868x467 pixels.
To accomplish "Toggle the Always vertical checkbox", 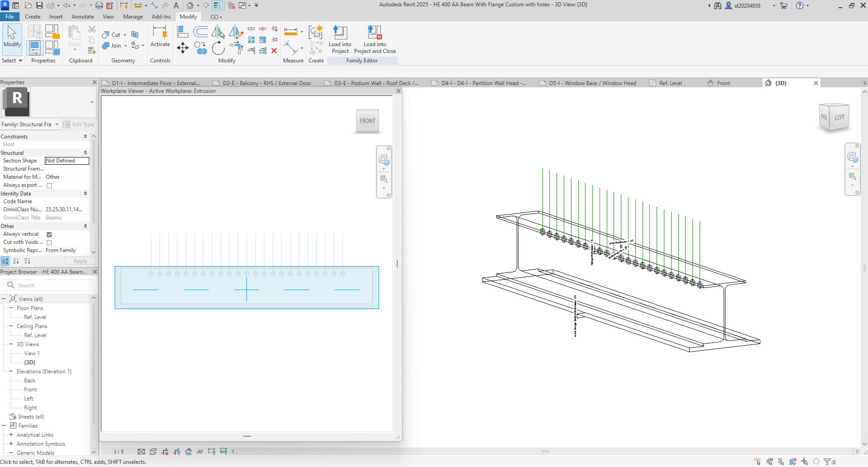I will (49, 234).
